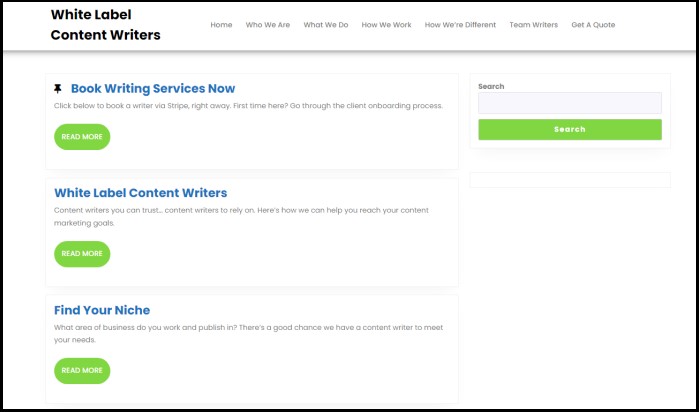
Task: Open the White Label Content Writers post heading
Action: coord(140,193)
